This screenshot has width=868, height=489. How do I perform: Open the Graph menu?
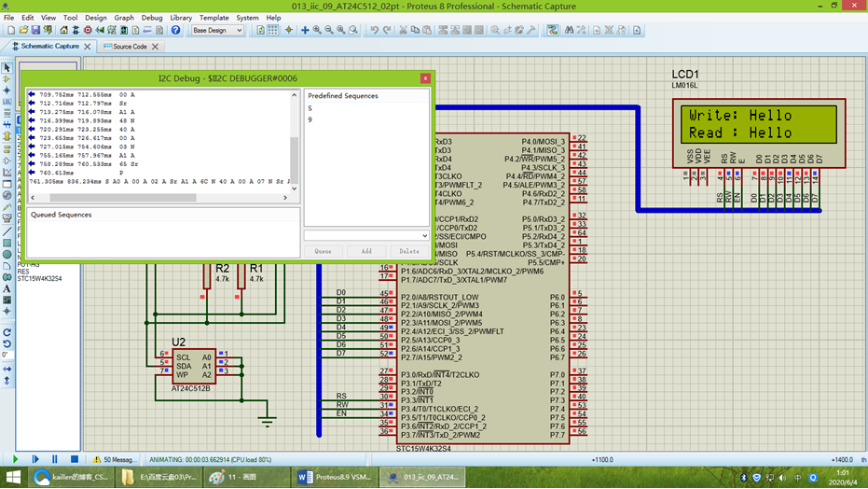point(124,18)
